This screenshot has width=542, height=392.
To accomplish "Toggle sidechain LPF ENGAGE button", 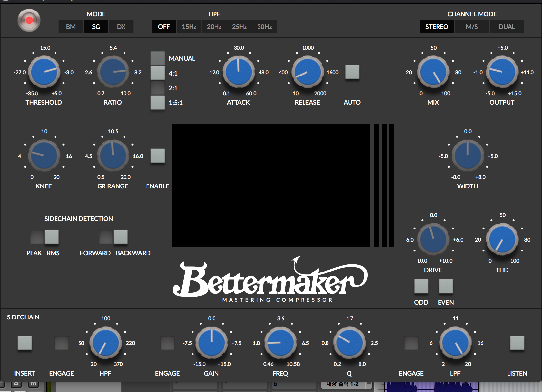I will click(411, 343).
